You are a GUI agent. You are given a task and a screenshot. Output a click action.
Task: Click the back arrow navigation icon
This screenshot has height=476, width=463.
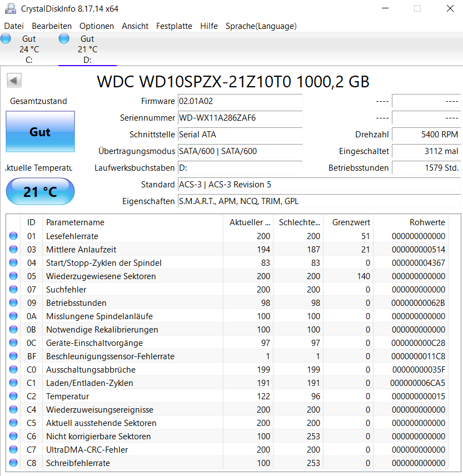pyautogui.click(x=13, y=80)
